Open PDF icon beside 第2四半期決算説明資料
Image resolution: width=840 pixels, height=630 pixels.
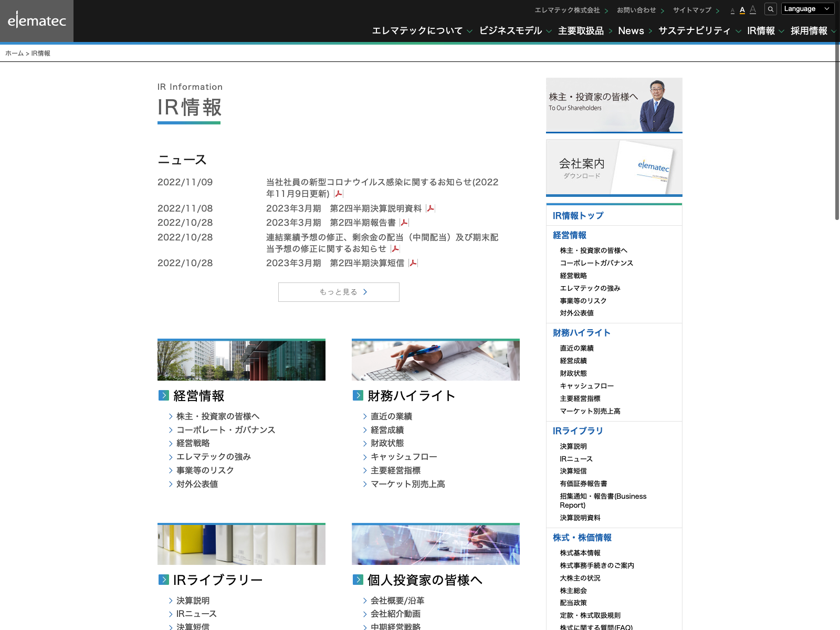[430, 208]
